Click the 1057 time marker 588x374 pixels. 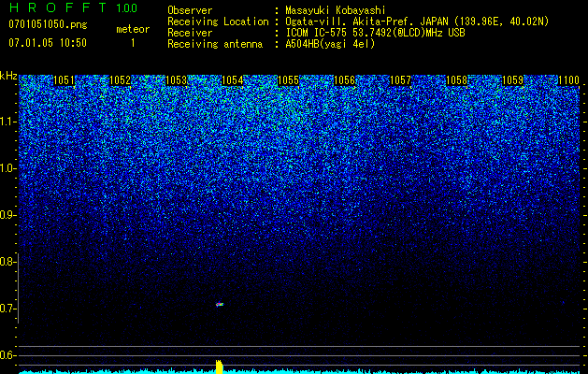400,80
